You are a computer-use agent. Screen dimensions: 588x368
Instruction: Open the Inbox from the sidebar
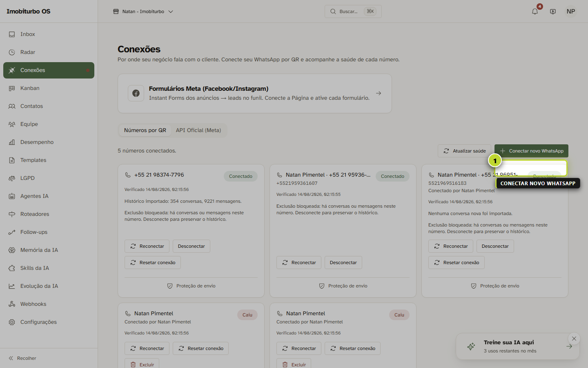(x=49, y=34)
